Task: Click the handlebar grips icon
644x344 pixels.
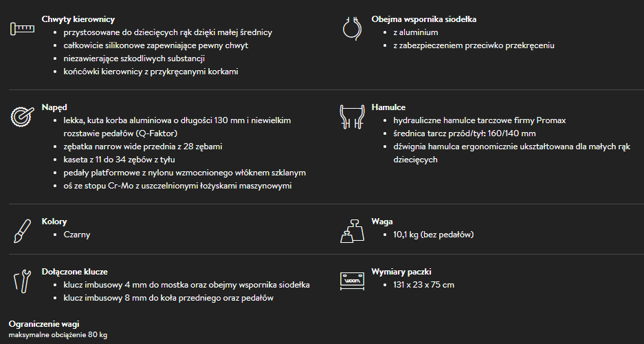Action: tap(22, 29)
